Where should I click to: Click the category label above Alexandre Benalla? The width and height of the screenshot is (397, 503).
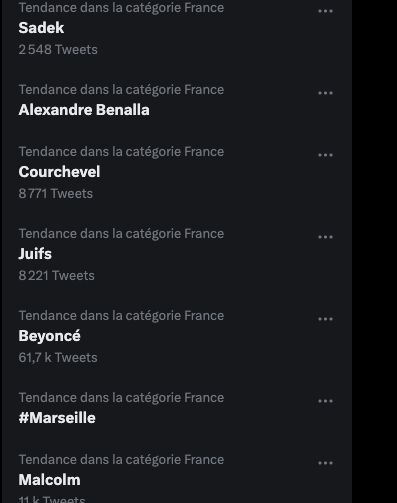(x=121, y=90)
